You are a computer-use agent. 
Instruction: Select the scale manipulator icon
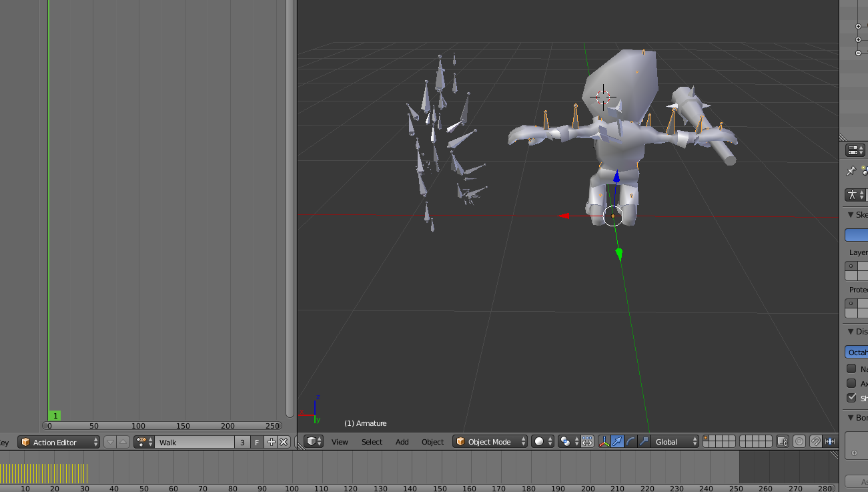(x=643, y=441)
